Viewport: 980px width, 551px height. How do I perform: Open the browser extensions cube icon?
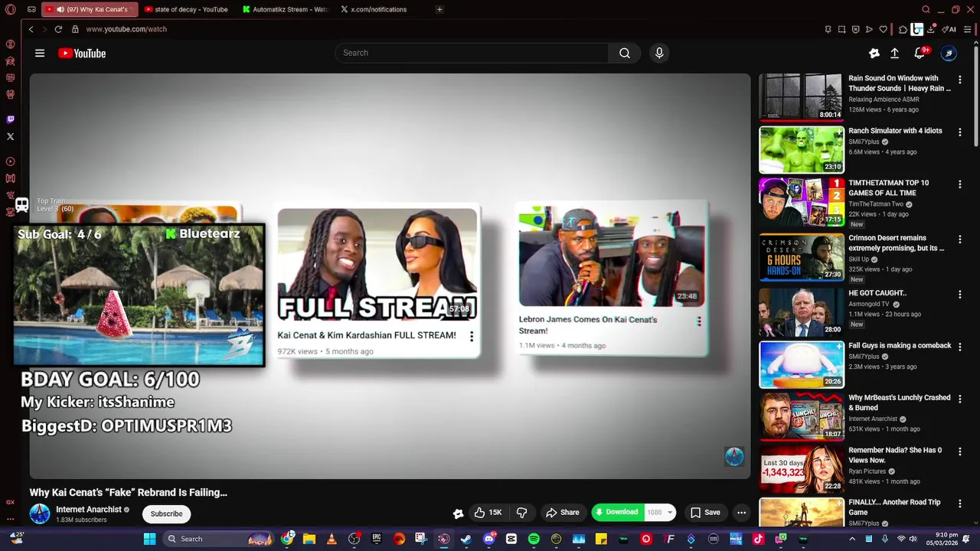(x=903, y=29)
